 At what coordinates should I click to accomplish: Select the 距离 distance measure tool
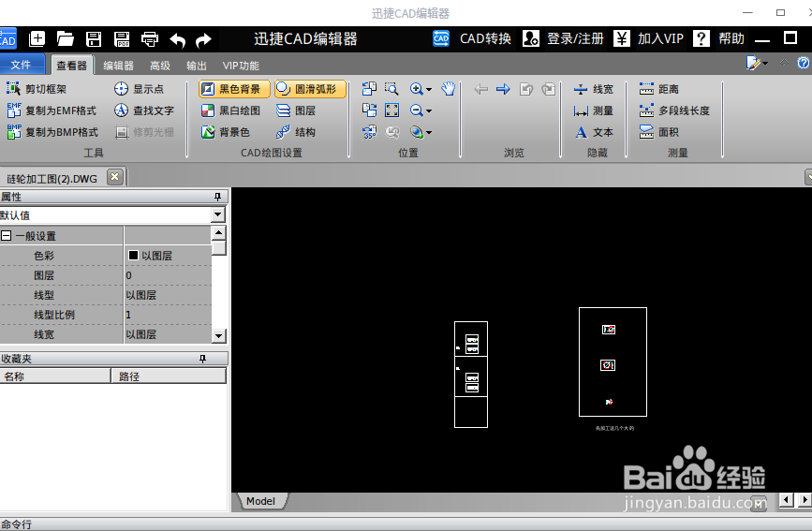tap(658, 89)
